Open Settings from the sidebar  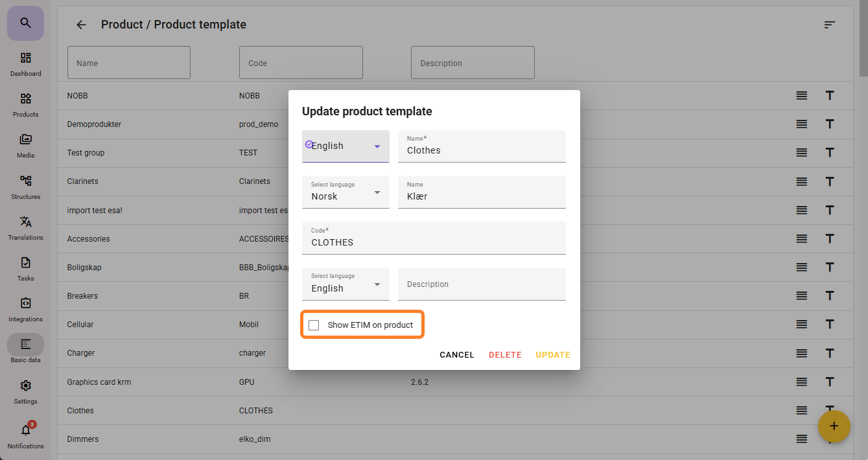click(x=25, y=391)
